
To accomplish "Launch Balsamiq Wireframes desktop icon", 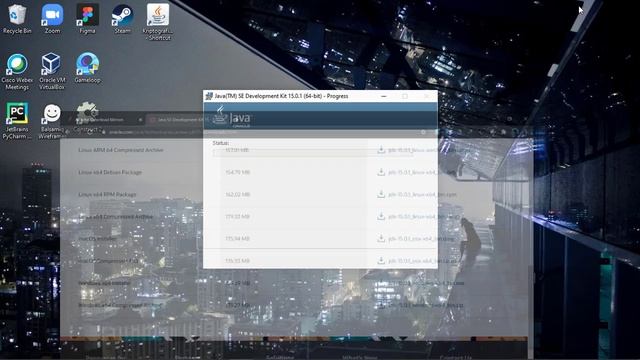I will coord(52,121).
